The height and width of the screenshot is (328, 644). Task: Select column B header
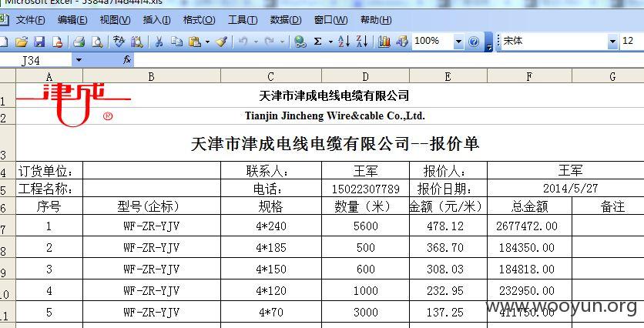152,76
